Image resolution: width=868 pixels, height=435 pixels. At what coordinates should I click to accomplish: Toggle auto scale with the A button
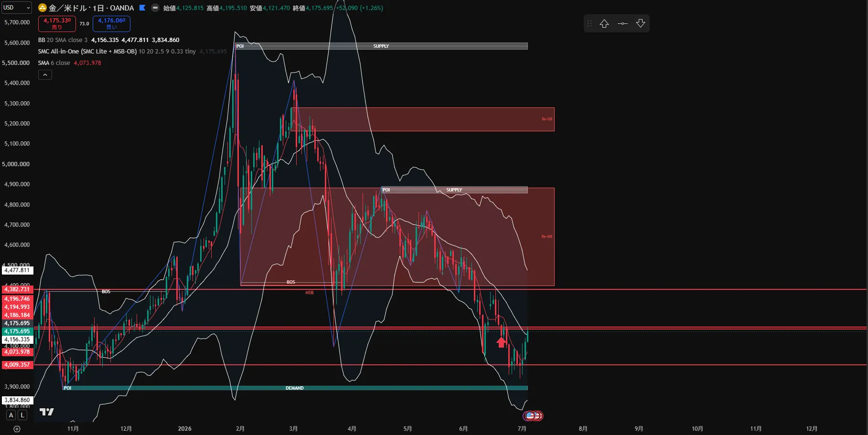click(11, 415)
